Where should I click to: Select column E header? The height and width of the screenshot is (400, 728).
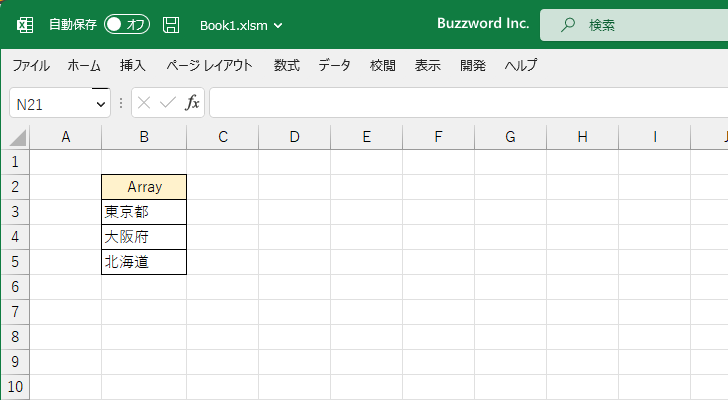tap(366, 137)
